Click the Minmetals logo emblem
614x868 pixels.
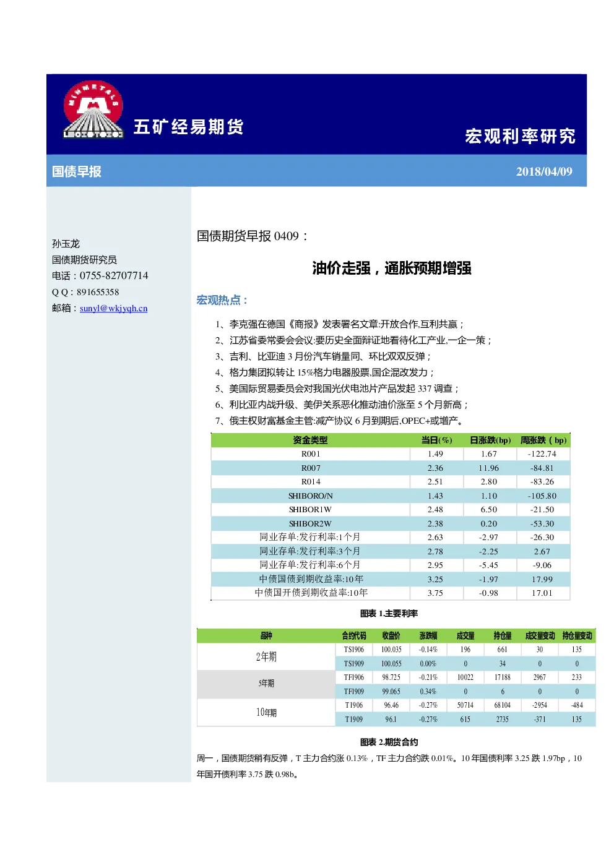point(93,110)
